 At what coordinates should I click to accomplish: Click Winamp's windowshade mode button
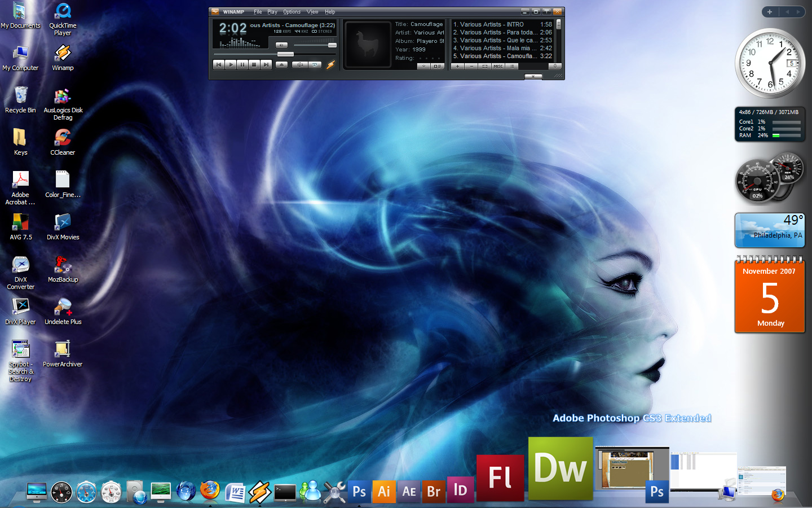[x=546, y=11]
